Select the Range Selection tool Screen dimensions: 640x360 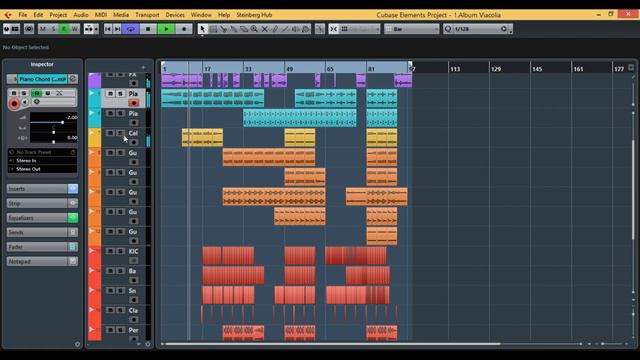point(213,29)
